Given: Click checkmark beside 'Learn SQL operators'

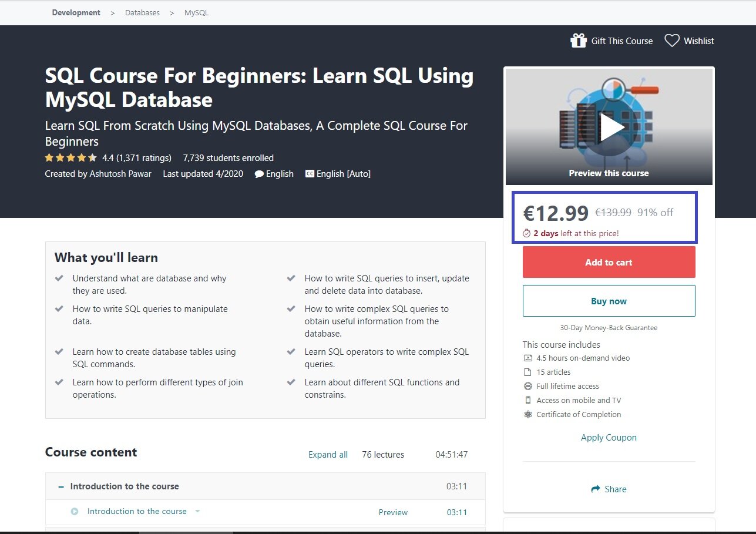Looking at the screenshot, I should click(291, 352).
